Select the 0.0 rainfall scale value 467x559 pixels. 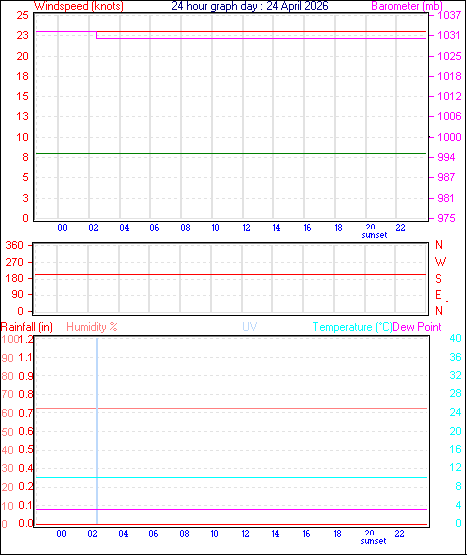point(26,524)
